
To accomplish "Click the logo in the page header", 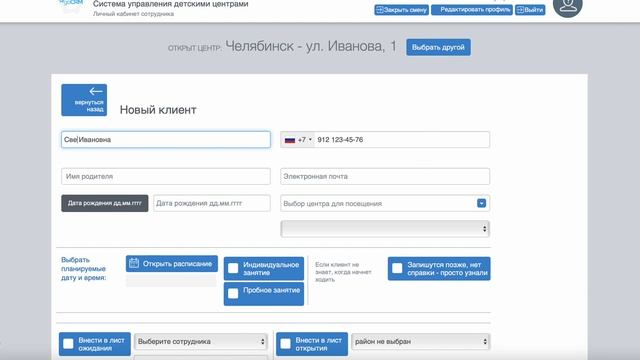I will (x=71, y=6).
